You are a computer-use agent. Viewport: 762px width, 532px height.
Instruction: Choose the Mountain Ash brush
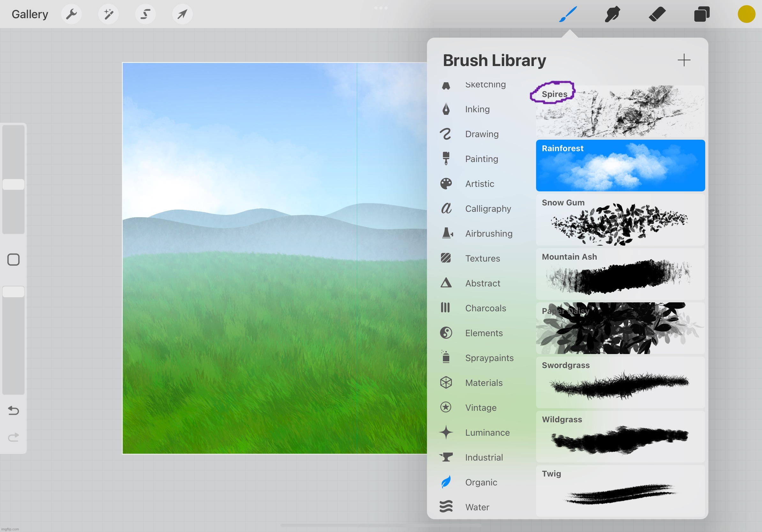620,274
